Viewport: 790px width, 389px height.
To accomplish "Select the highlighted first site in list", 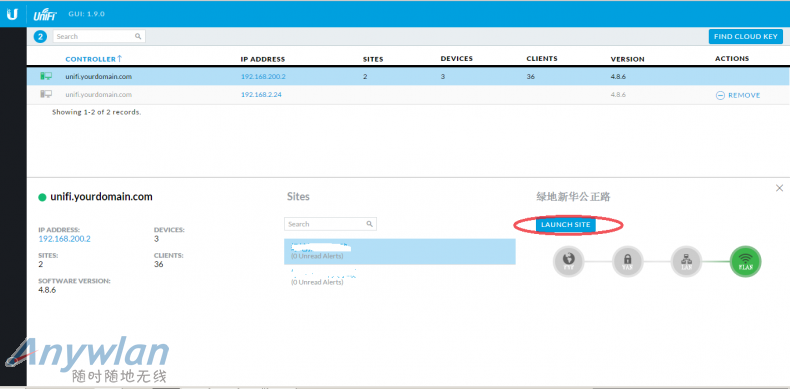I will point(400,251).
